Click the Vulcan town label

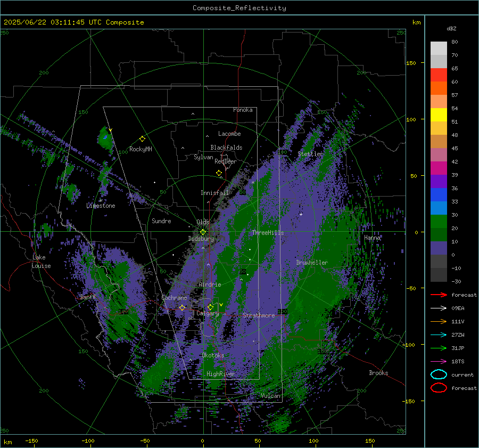270,396
